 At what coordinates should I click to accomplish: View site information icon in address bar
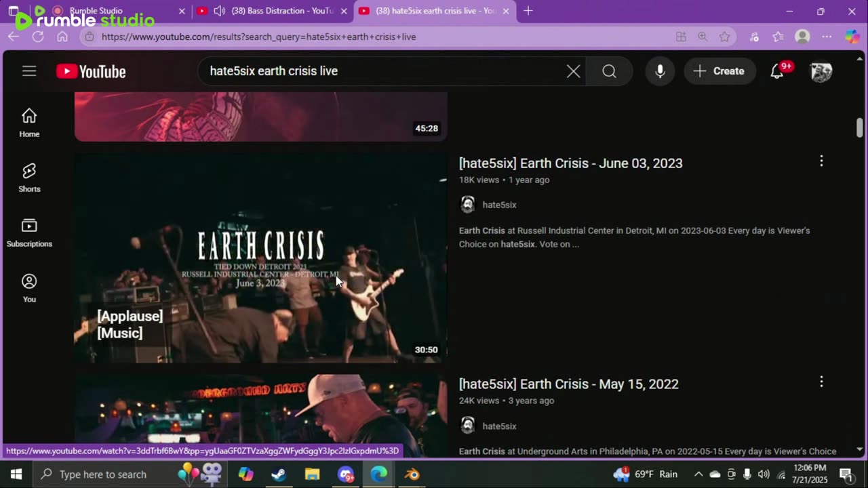[89, 37]
